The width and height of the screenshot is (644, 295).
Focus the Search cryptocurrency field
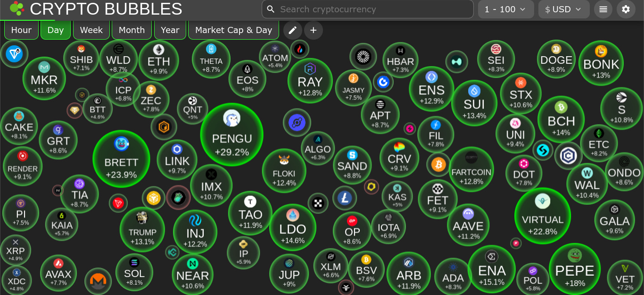tap(368, 9)
